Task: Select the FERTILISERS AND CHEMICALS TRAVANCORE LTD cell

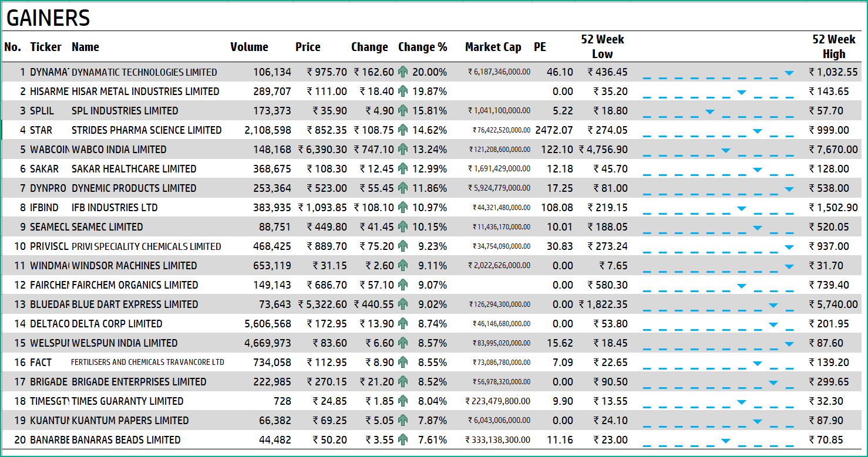Action: pyautogui.click(x=147, y=362)
